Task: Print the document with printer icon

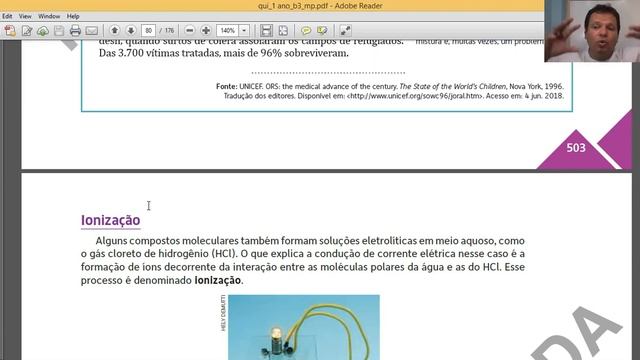Action: point(75,31)
